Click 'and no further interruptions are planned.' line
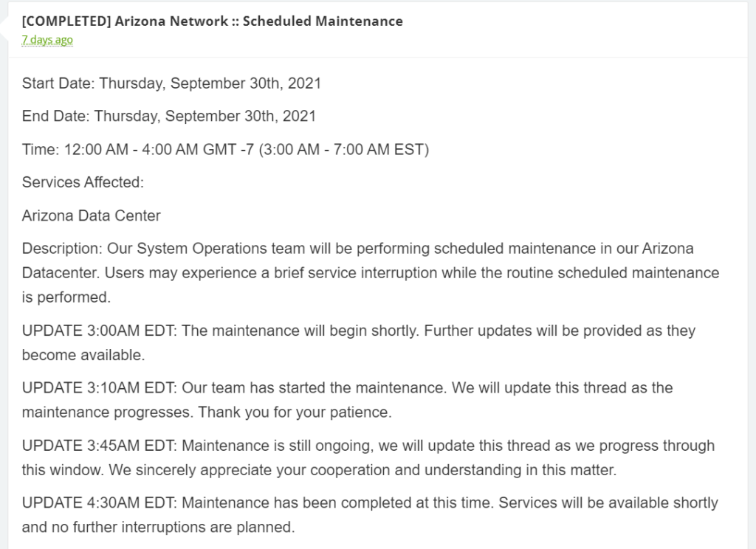The width and height of the screenshot is (756, 549). coord(158,528)
